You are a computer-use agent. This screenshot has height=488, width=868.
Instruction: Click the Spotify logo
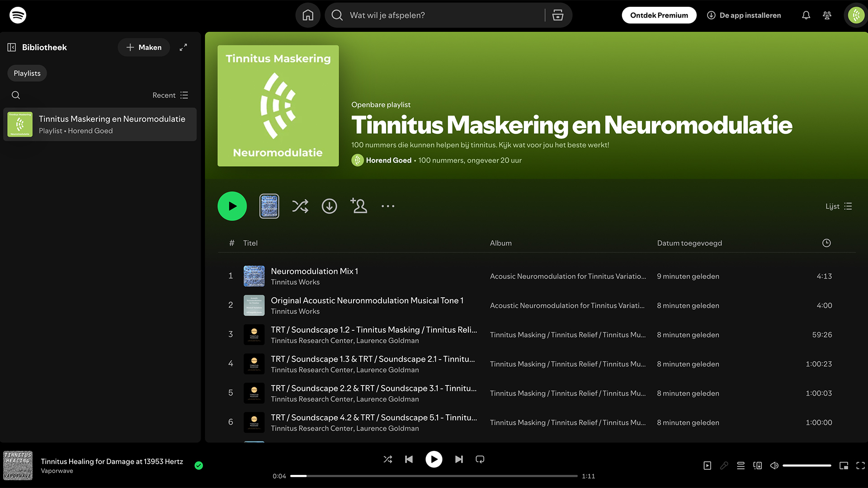18,15
